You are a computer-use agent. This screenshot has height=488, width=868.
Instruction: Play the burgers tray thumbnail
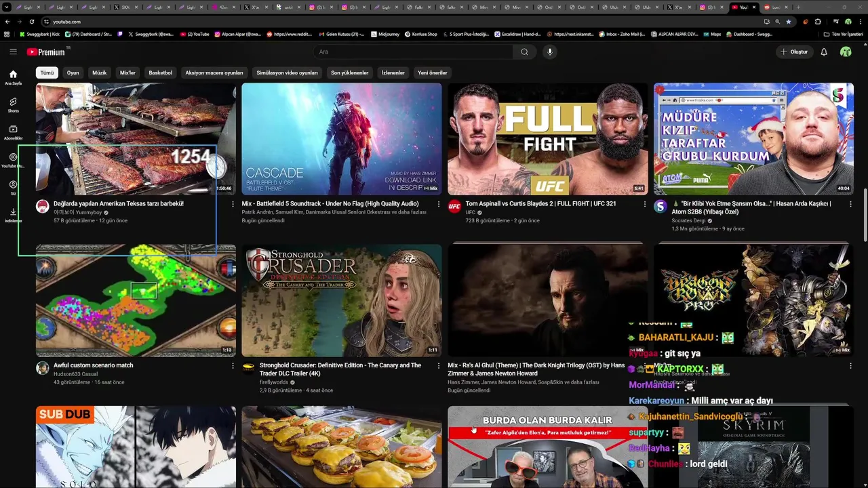click(x=342, y=447)
